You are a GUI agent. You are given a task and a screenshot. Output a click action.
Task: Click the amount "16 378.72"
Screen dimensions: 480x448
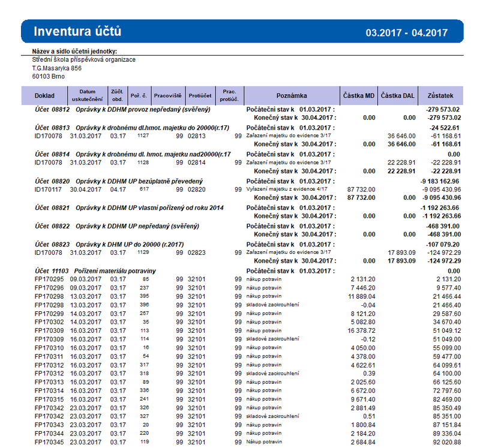point(362,331)
